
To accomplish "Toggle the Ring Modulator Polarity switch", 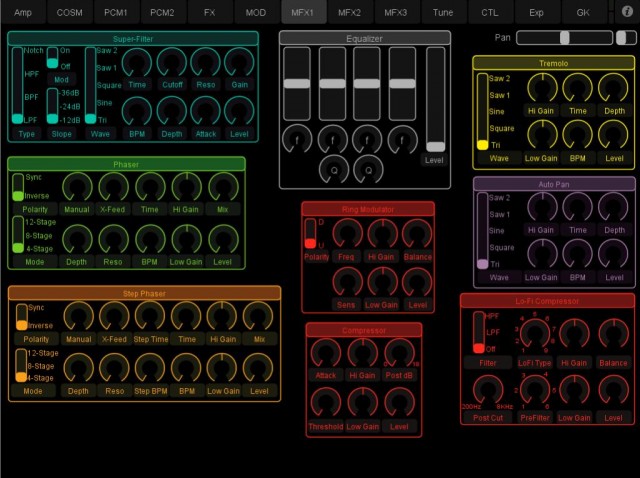I will (310, 233).
